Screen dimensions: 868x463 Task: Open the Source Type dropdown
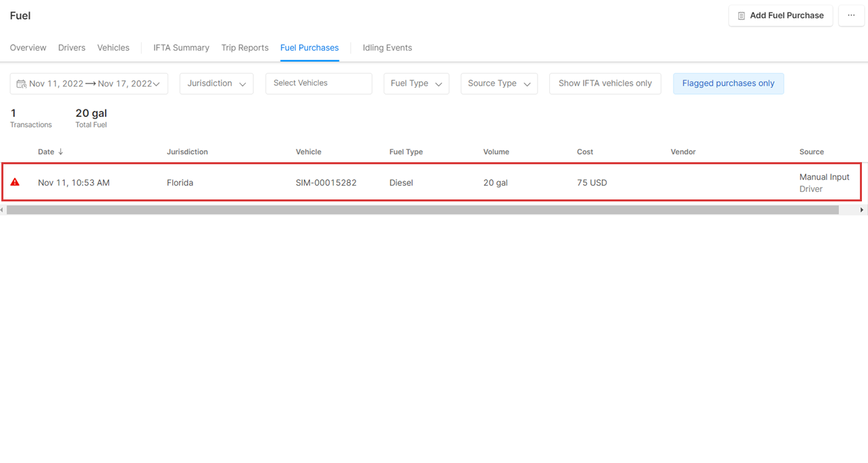coord(499,84)
